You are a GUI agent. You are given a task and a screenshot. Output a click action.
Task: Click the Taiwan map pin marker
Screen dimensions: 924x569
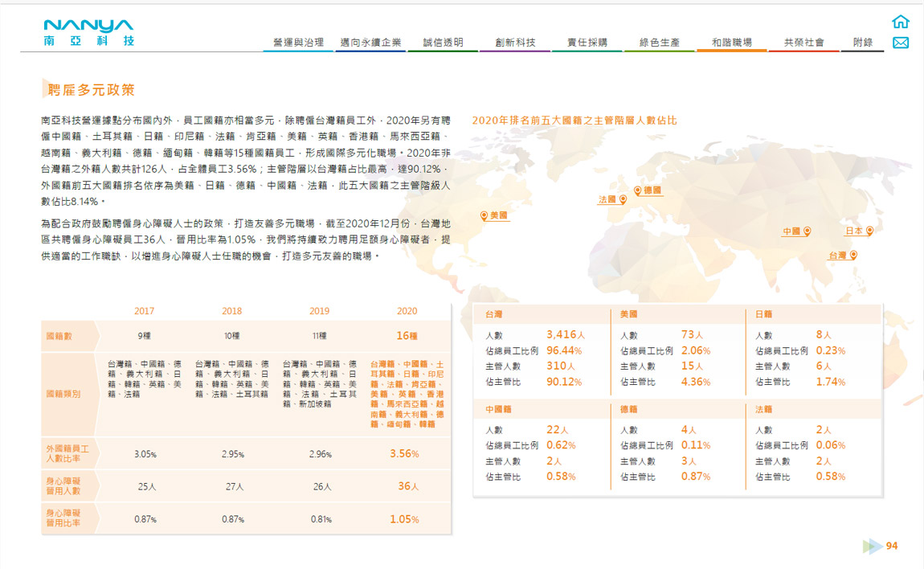pyautogui.click(x=853, y=255)
